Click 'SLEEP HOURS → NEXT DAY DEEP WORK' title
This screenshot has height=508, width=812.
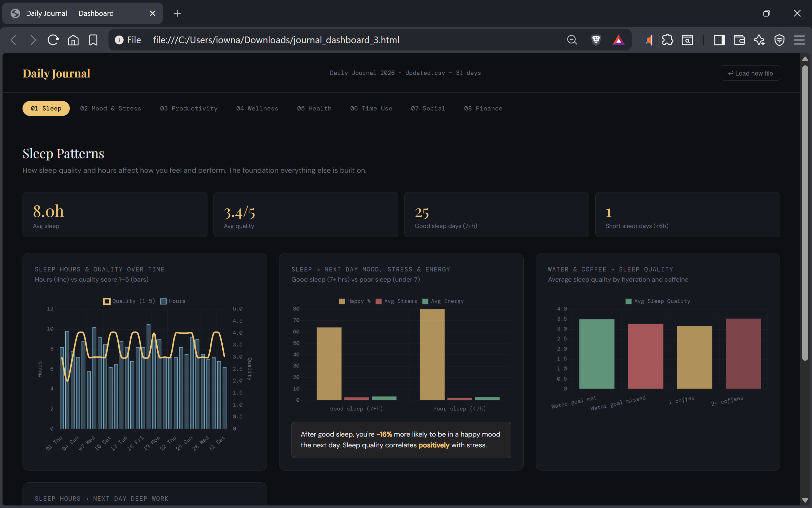102,498
